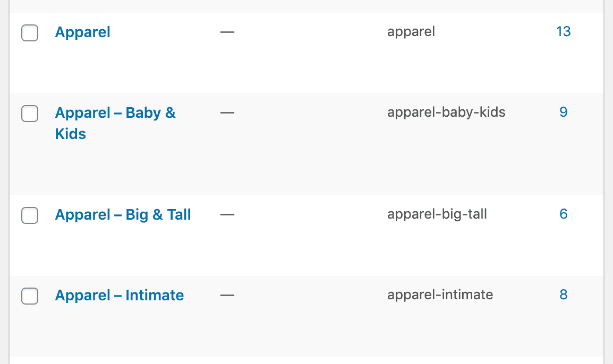Open the Apparel – Baby & Kids category
Screen dimensions: 613x364
(115, 124)
